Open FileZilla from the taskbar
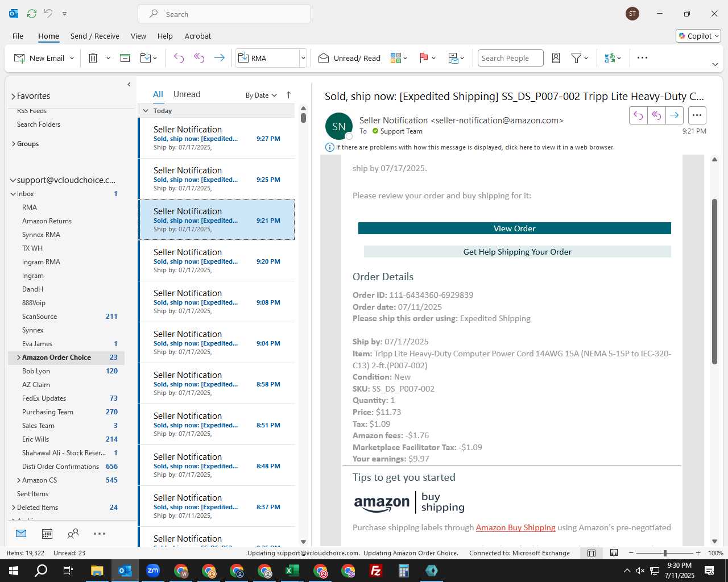The height and width of the screenshot is (582, 728). point(376,571)
